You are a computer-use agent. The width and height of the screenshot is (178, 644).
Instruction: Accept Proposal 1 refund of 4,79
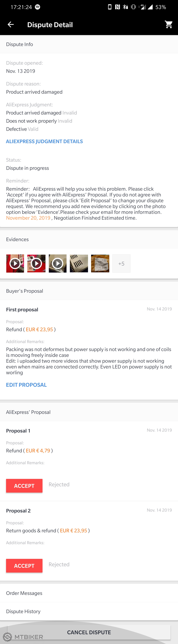pos(24,486)
